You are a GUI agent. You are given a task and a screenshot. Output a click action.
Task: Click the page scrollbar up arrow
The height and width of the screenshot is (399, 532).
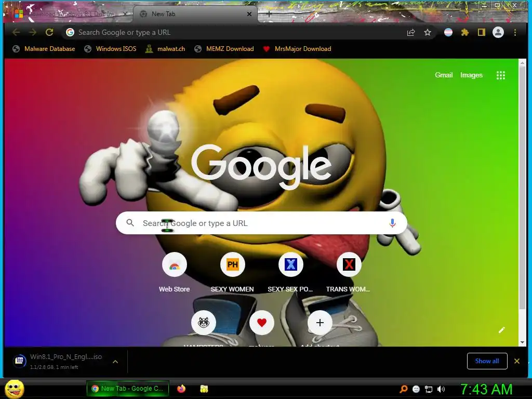(523, 63)
